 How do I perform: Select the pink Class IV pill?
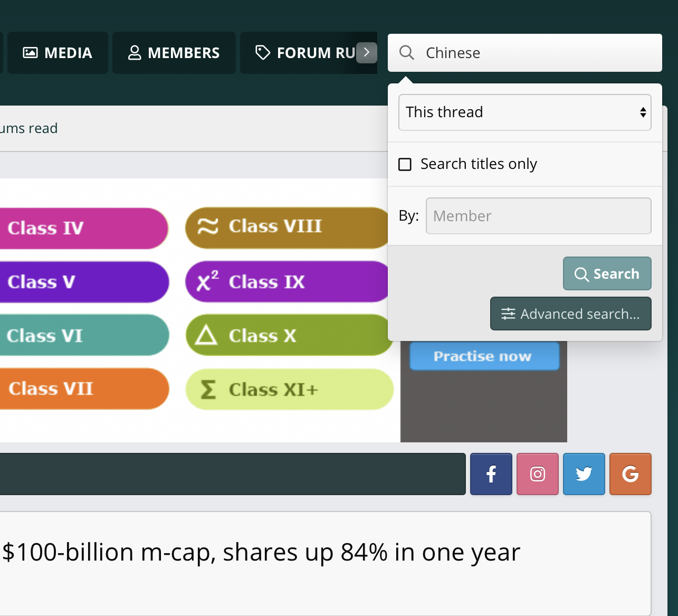click(x=82, y=228)
